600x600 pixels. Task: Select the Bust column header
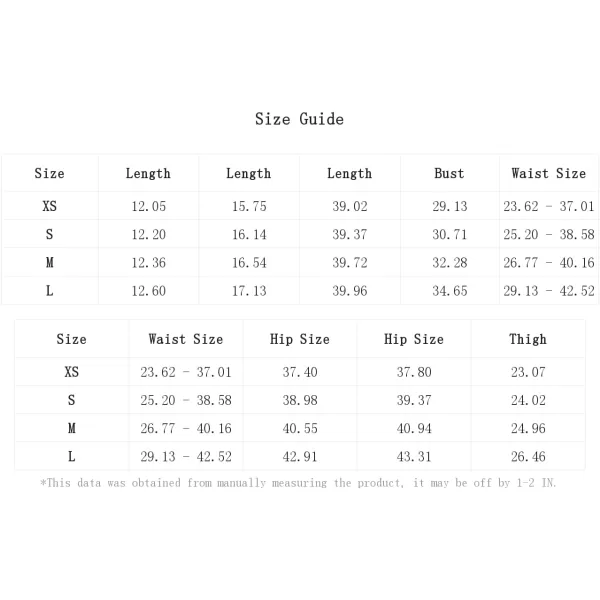(x=449, y=173)
